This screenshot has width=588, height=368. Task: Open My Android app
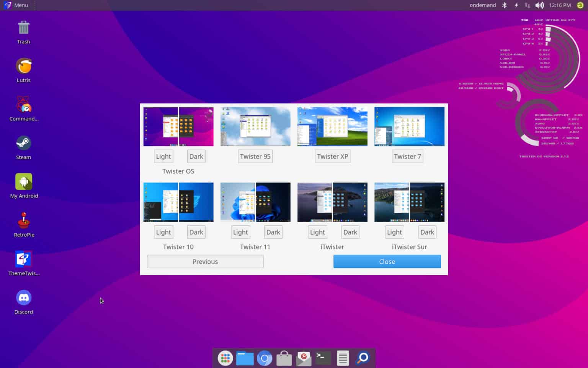[23, 186]
